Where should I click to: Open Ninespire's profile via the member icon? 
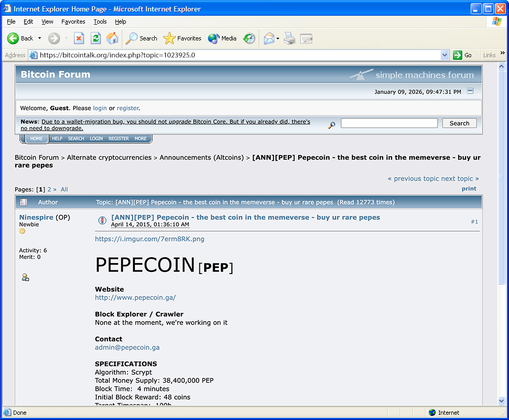click(25, 277)
